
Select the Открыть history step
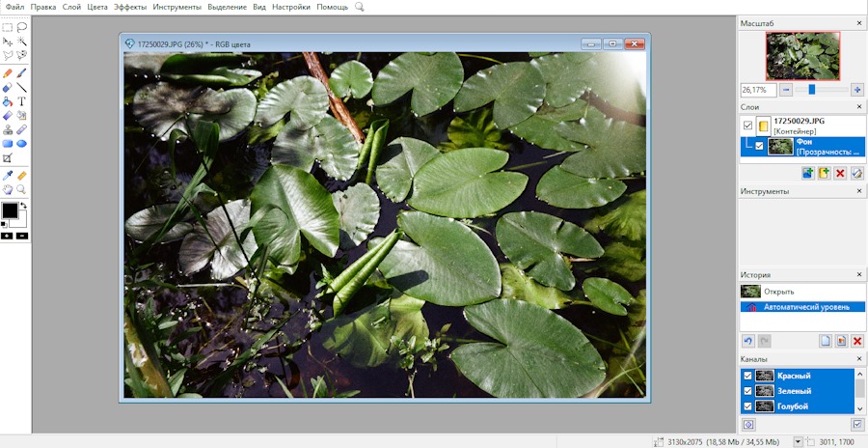point(778,291)
